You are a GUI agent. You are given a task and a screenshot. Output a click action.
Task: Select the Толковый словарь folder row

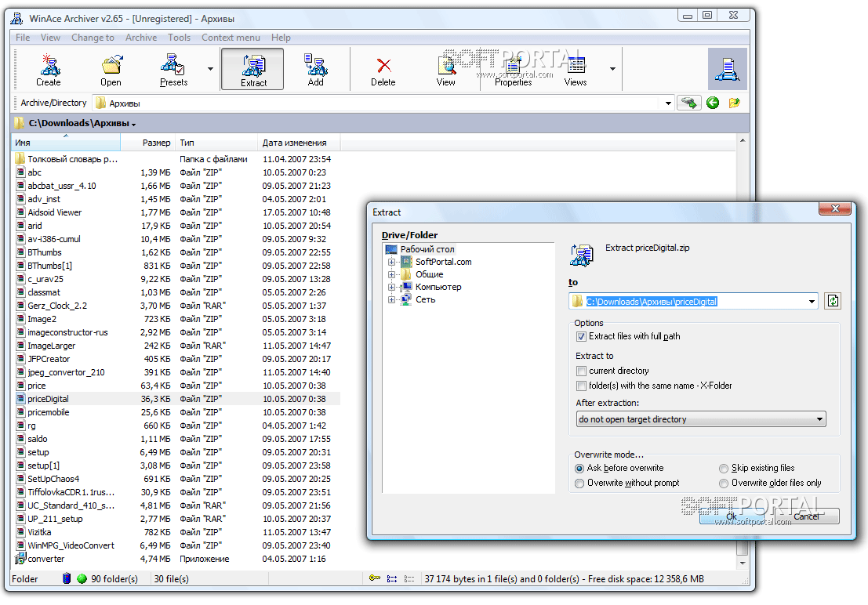(176, 159)
